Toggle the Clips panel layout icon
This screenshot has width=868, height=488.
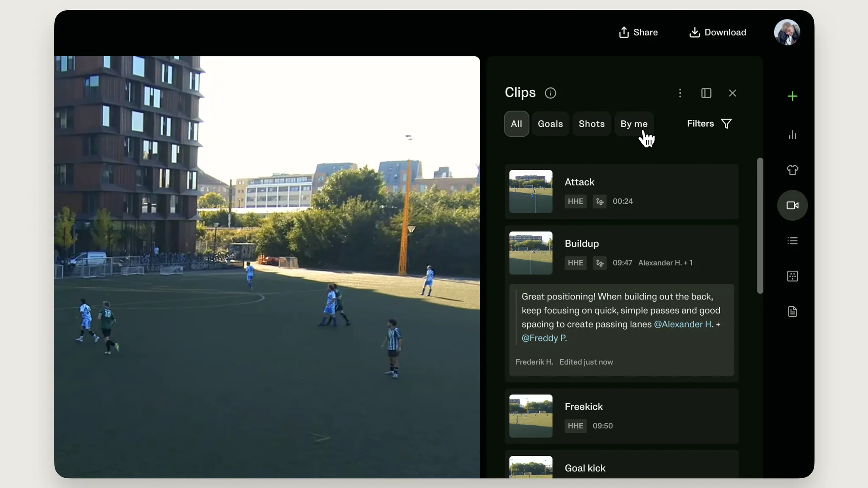point(706,93)
